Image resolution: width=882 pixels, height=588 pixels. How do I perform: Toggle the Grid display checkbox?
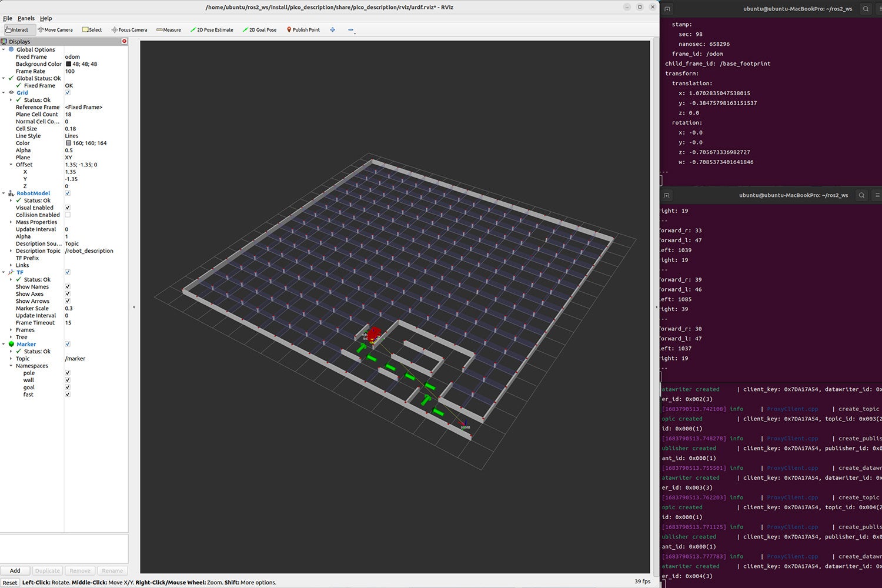click(x=68, y=93)
